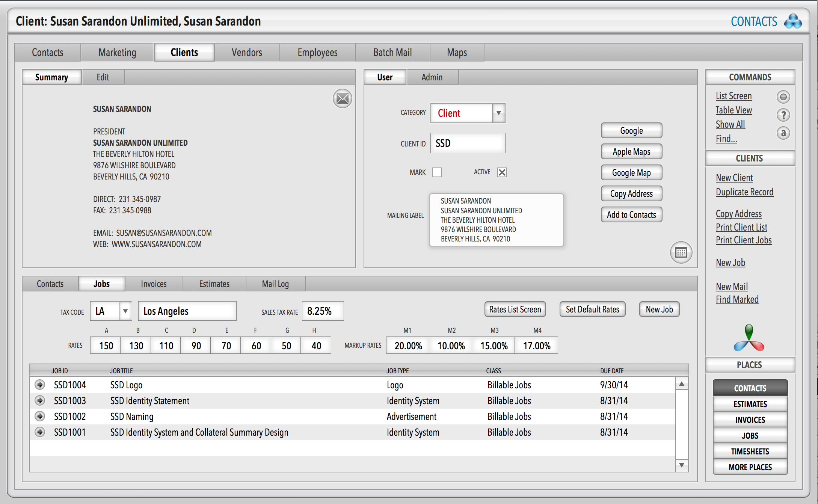Screen dimensions: 818x504
Task: Open job SSD1004 using its arrow icon
Action: click(x=39, y=385)
